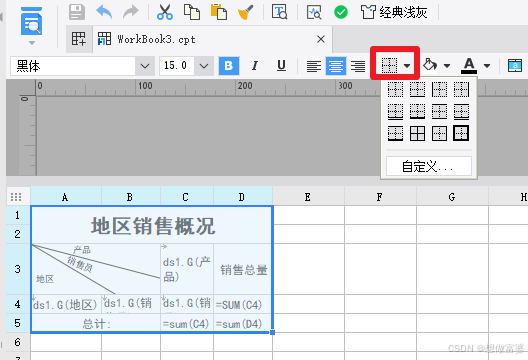
Task: Apply thick outside border
Action: click(x=461, y=133)
